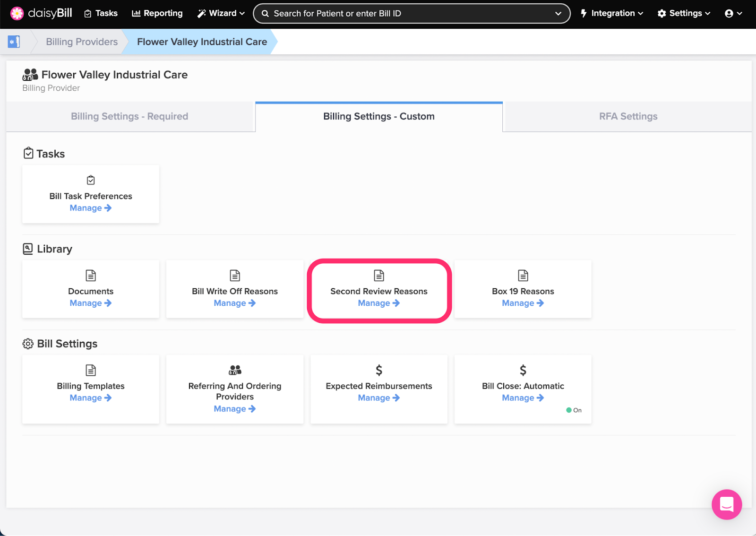Switch to RFA Settings tab
The width and height of the screenshot is (756, 536).
coord(628,116)
